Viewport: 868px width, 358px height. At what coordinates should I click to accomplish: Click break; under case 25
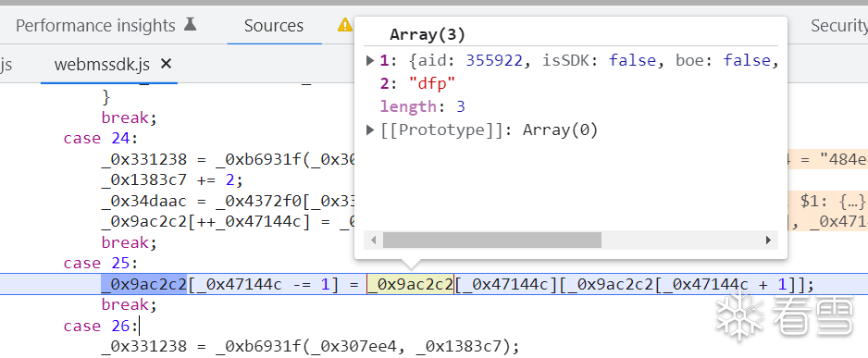click(130, 305)
